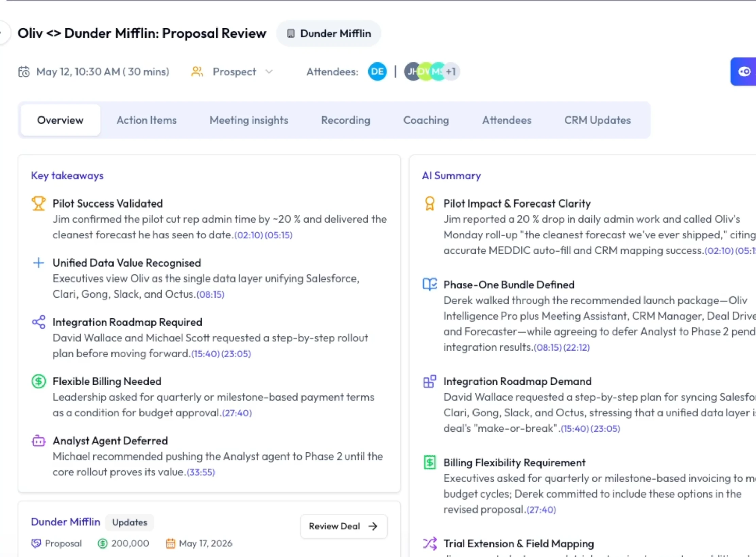
Task: Jump to (23:05) in Integration Roadmap Demand
Action: coord(605,429)
